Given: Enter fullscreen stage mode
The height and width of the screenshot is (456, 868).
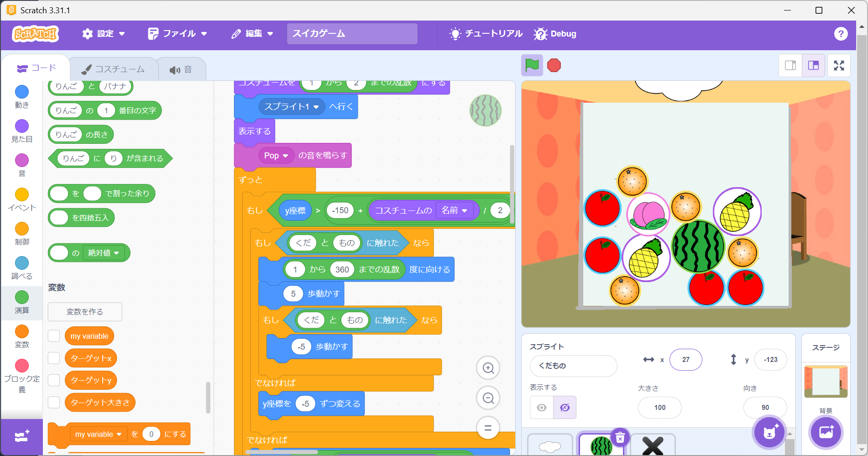Looking at the screenshot, I should (x=839, y=65).
